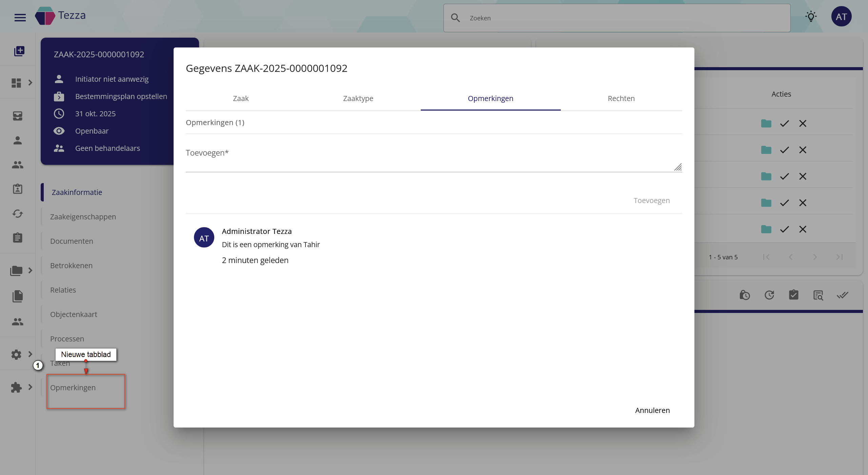Screen dimensions: 868x475
Task: Switch to the Zaaktype tab
Action: point(358,99)
